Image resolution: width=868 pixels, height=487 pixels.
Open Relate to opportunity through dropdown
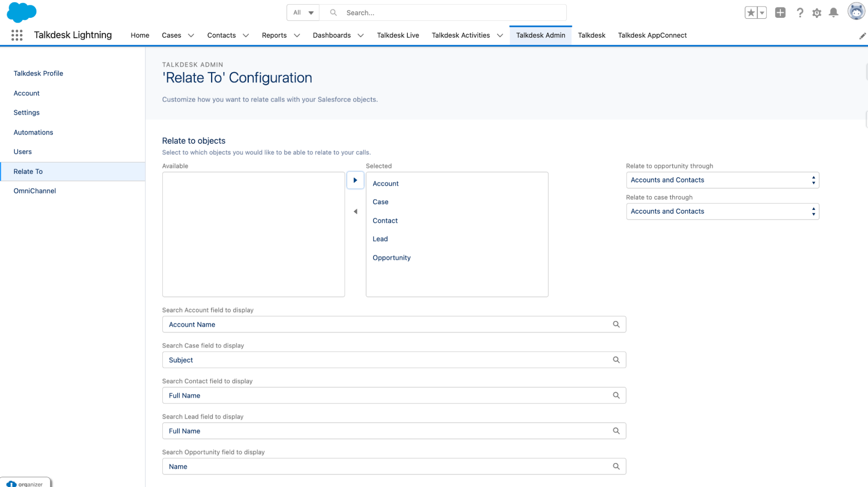[x=723, y=180]
